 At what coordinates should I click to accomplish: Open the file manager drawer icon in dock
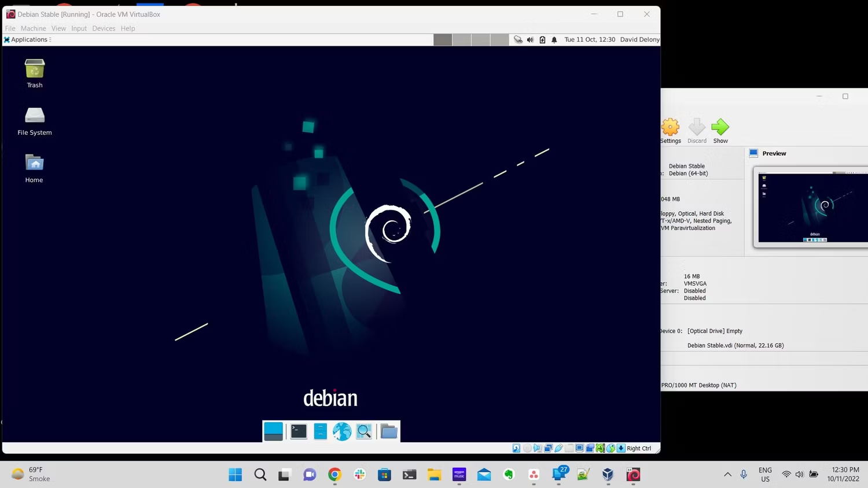(320, 431)
